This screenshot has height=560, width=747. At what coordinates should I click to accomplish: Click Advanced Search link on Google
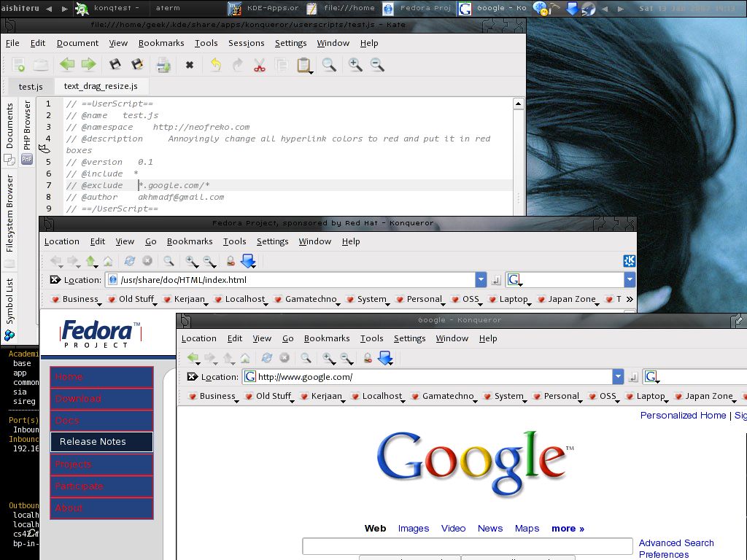coord(676,542)
